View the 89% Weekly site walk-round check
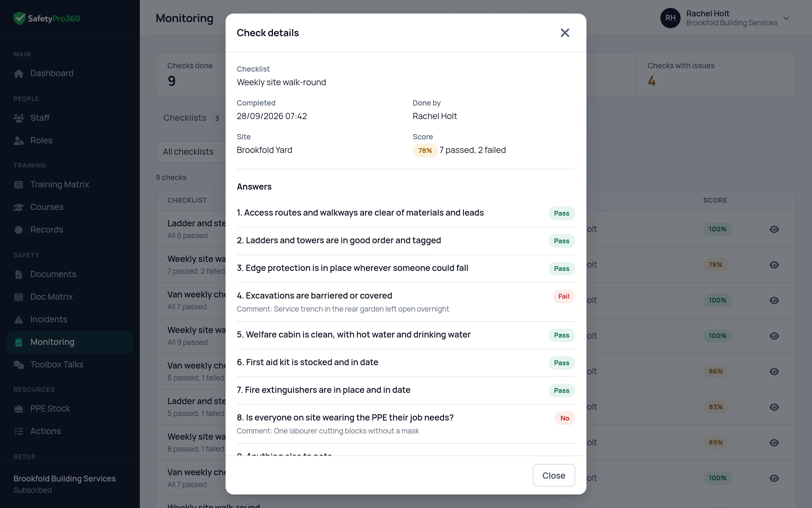 point(774,443)
